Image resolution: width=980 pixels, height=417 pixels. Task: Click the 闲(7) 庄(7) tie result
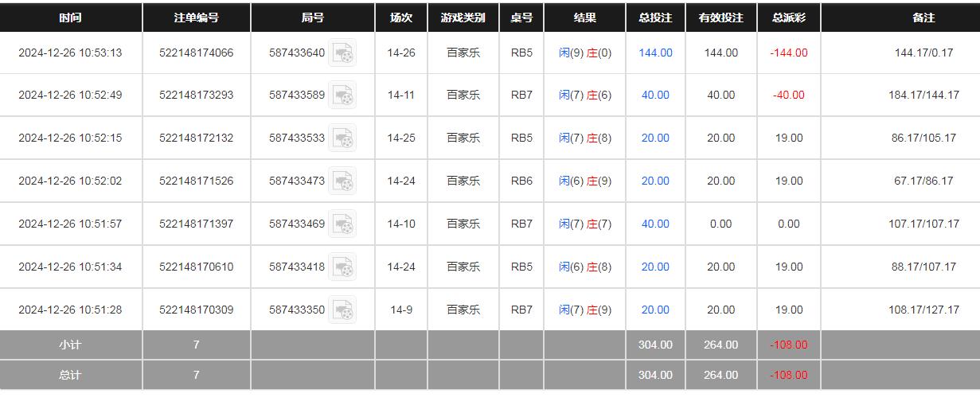(584, 224)
